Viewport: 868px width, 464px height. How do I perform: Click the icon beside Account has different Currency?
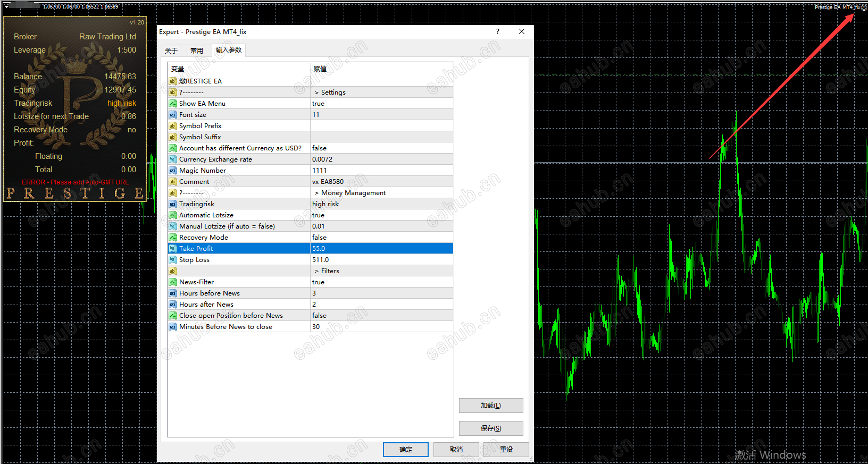pyautogui.click(x=172, y=148)
